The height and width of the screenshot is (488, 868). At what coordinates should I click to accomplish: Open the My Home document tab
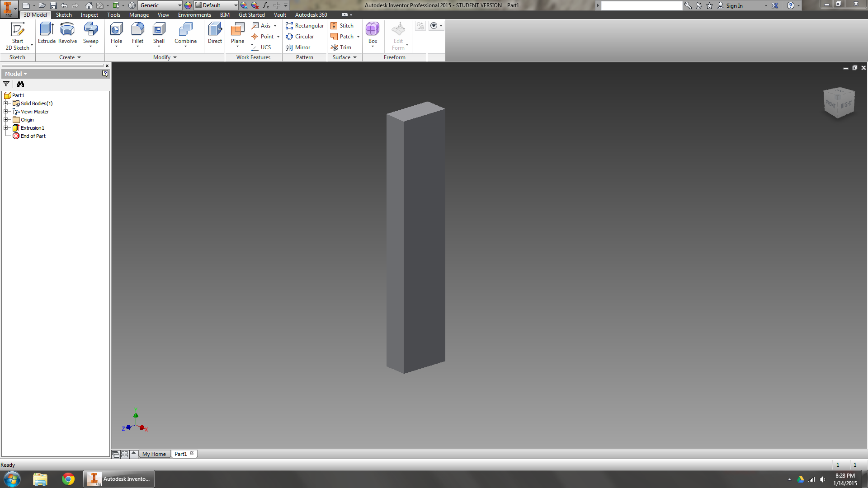tap(154, 454)
